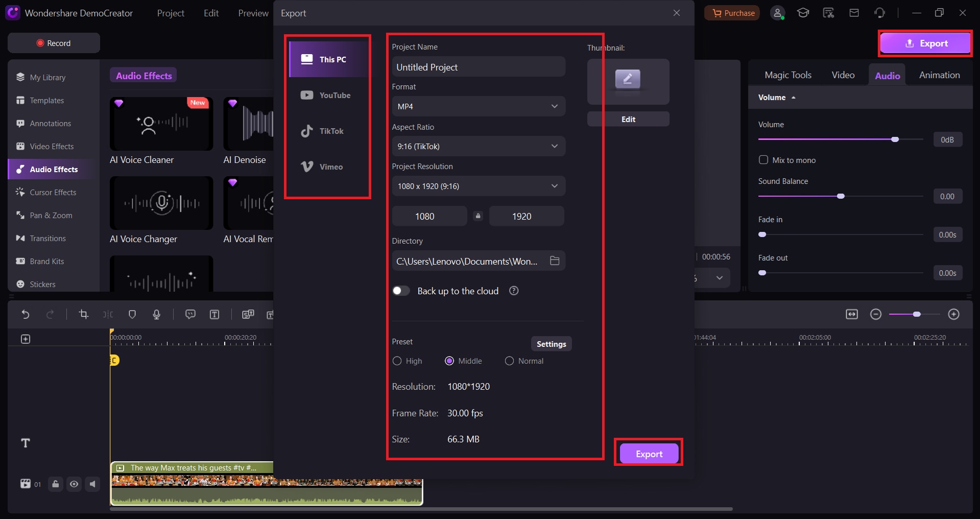Open the account profile icon
The width and height of the screenshot is (980, 519).
coord(777,13)
